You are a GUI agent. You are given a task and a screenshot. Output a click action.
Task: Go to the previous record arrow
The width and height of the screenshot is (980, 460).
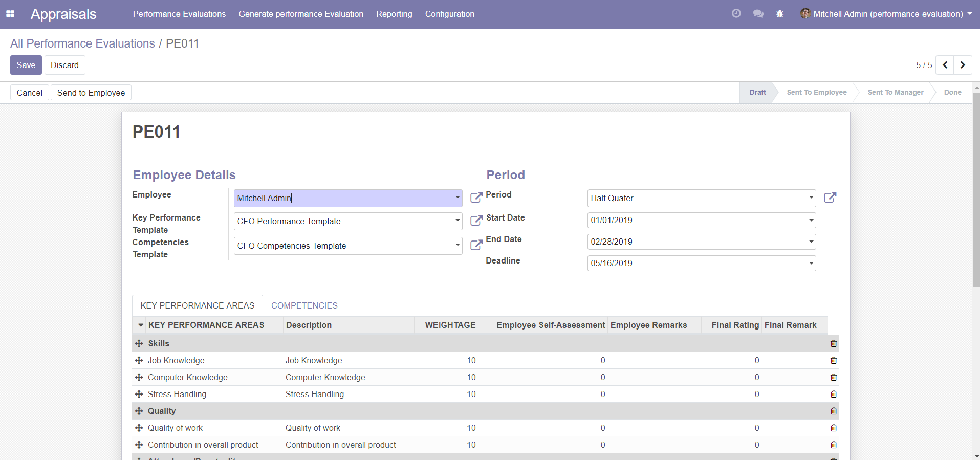(945, 65)
